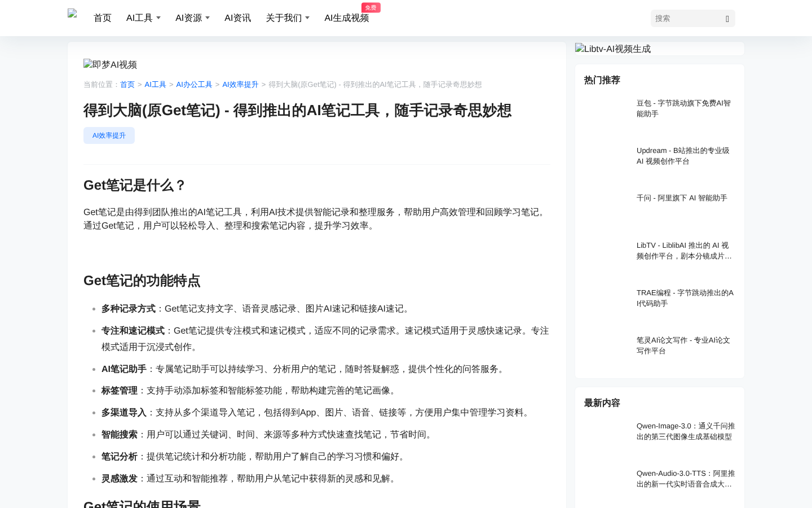Open AI生成视频 from the nav bar
Viewport: 812px width, 508px height.
tap(346, 18)
